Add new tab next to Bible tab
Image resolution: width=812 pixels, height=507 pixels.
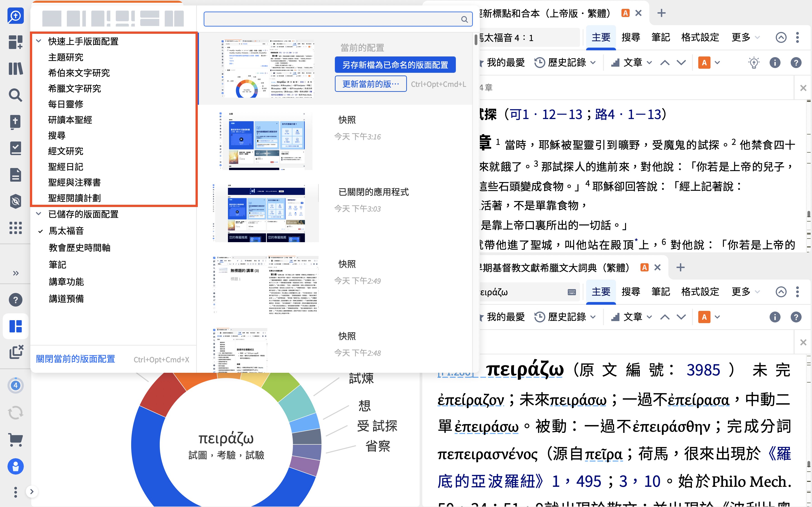662,13
